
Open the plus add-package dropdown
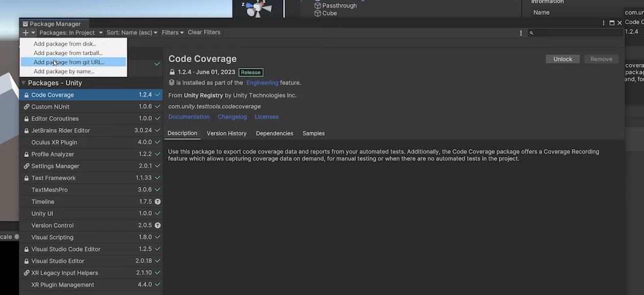click(29, 33)
